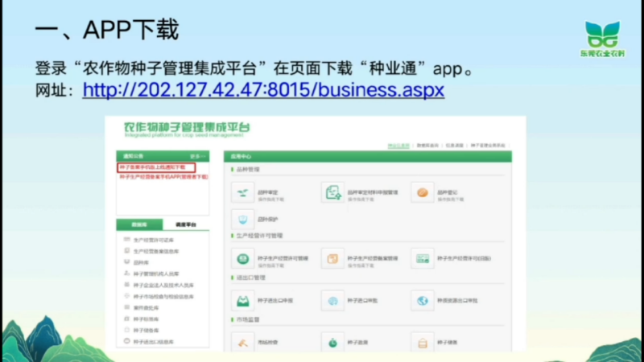Open the 案件查处库 list entry

tap(146, 308)
